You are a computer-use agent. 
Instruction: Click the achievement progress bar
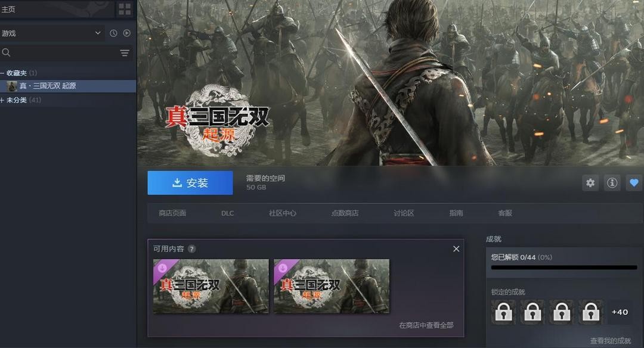click(564, 268)
